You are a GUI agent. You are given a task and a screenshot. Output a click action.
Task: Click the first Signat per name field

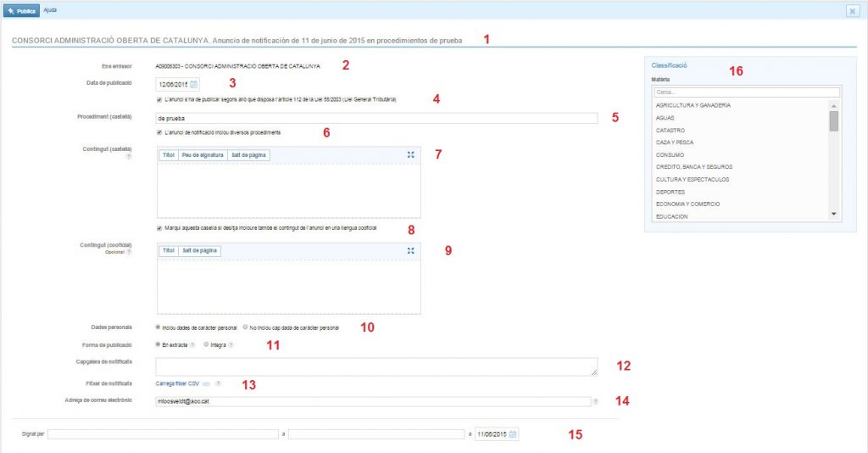point(163,434)
